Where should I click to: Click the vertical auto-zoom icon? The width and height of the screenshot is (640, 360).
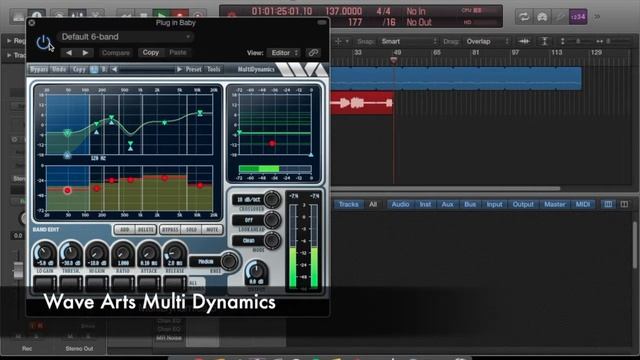pyautogui.click(x=544, y=41)
